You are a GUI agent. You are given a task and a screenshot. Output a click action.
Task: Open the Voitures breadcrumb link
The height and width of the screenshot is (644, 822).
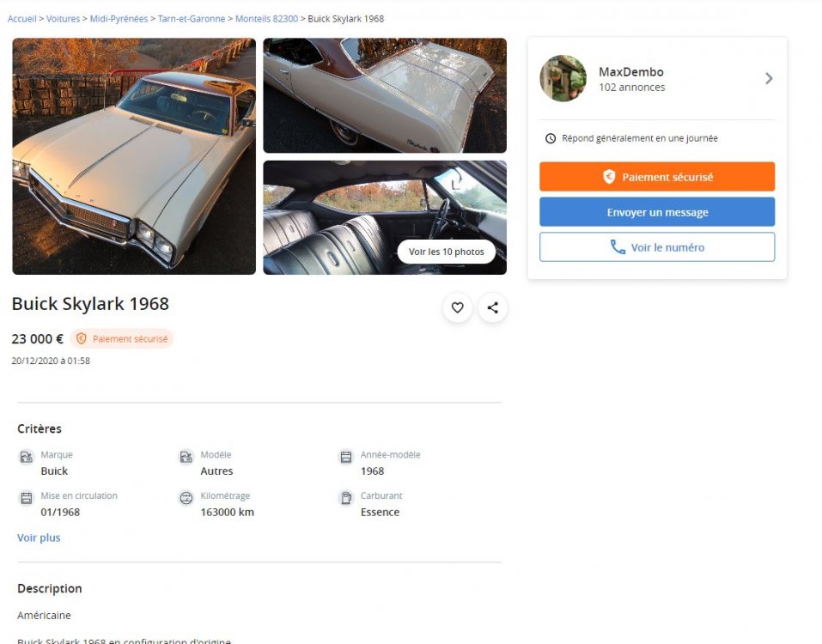[x=63, y=19]
